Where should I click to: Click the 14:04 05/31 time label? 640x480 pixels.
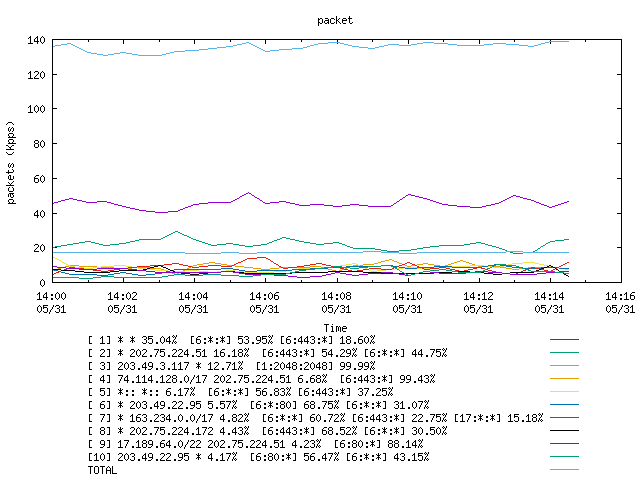(193, 302)
